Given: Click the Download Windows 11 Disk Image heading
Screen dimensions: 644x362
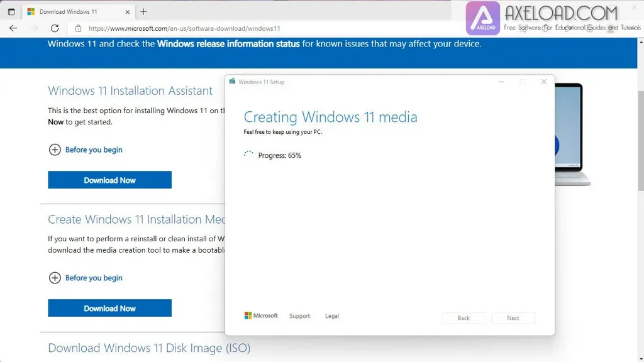Looking at the screenshot, I should click(x=149, y=348).
